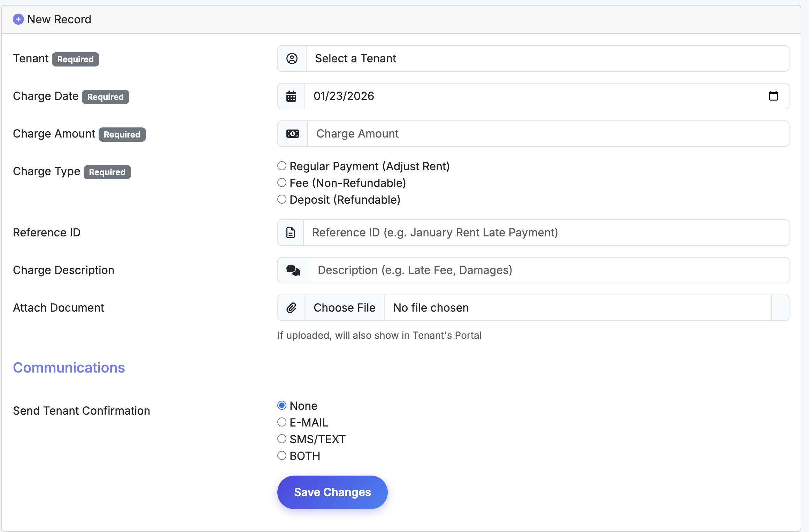The image size is (809, 532).
Task: Select SMS/TEXT confirmation option
Action: click(x=282, y=439)
